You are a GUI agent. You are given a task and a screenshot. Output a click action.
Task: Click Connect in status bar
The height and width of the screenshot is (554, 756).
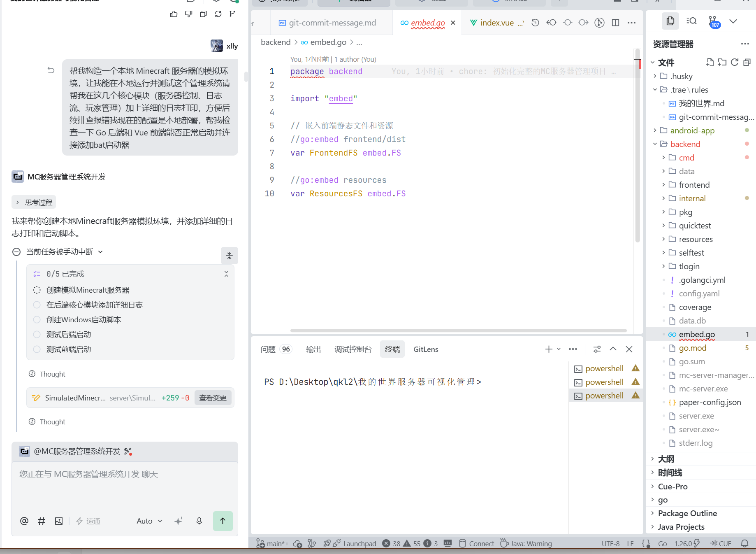477,544
